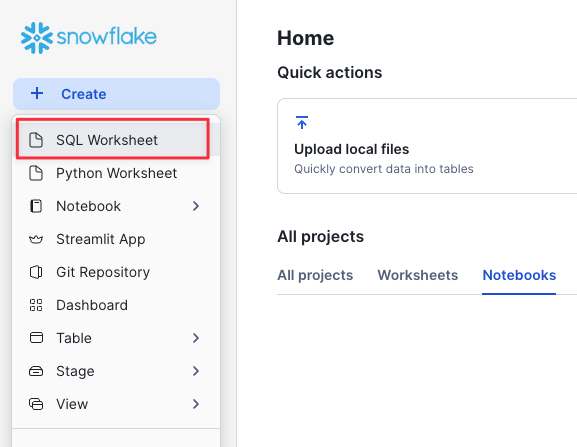The height and width of the screenshot is (447, 577).
Task: Expand the Notebook submenu chevron
Action: (x=196, y=206)
